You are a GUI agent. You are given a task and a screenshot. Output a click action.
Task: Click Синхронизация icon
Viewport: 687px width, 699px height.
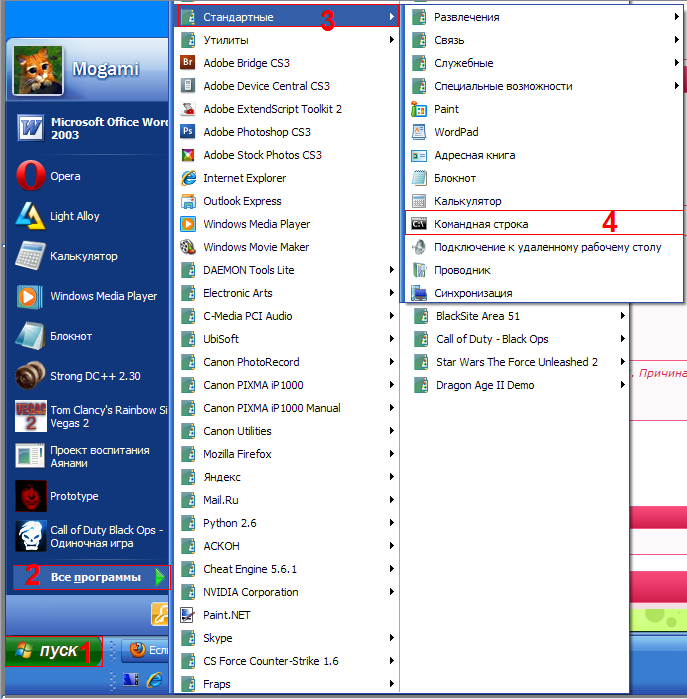(419, 293)
